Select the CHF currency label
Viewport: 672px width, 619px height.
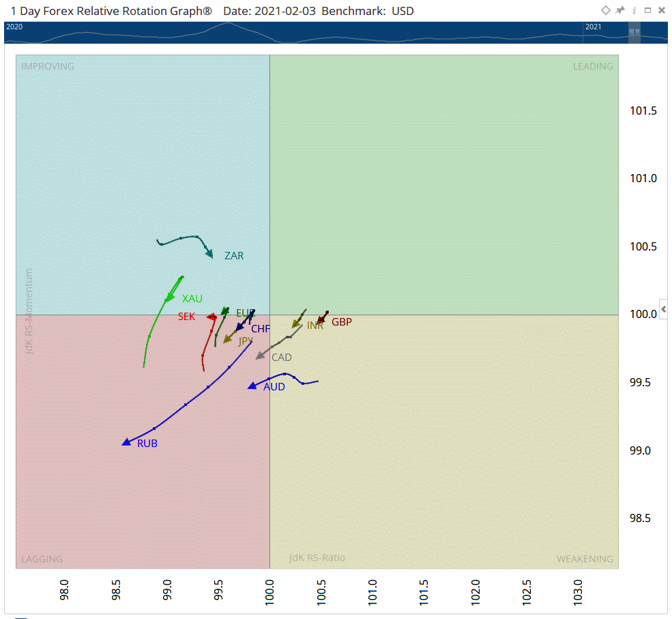click(x=261, y=329)
